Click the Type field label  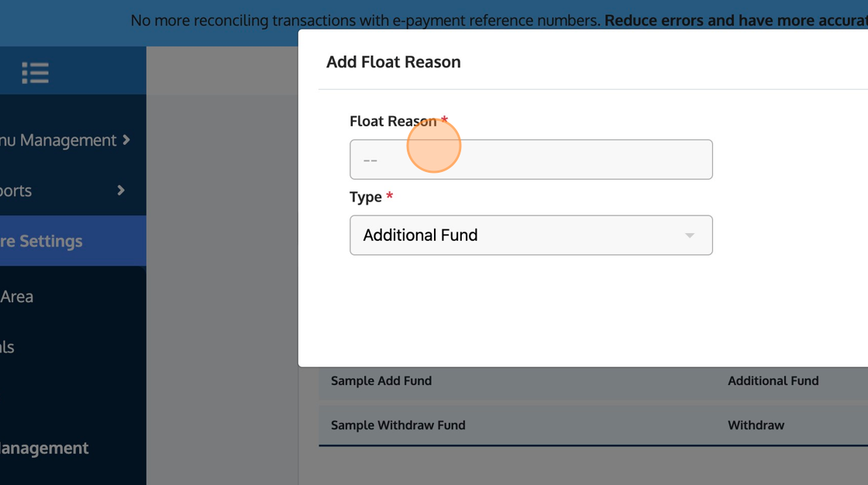(x=366, y=197)
